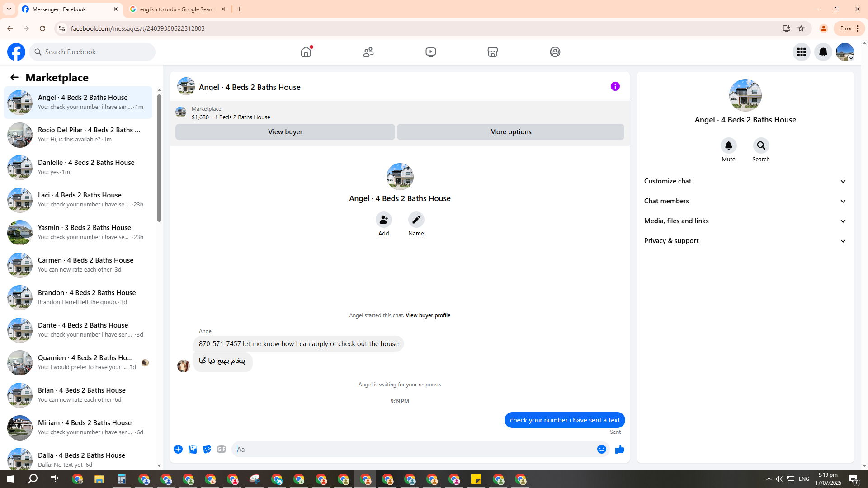Open the Friends icon in top navigation
The width and height of the screenshot is (868, 488).
368,52
